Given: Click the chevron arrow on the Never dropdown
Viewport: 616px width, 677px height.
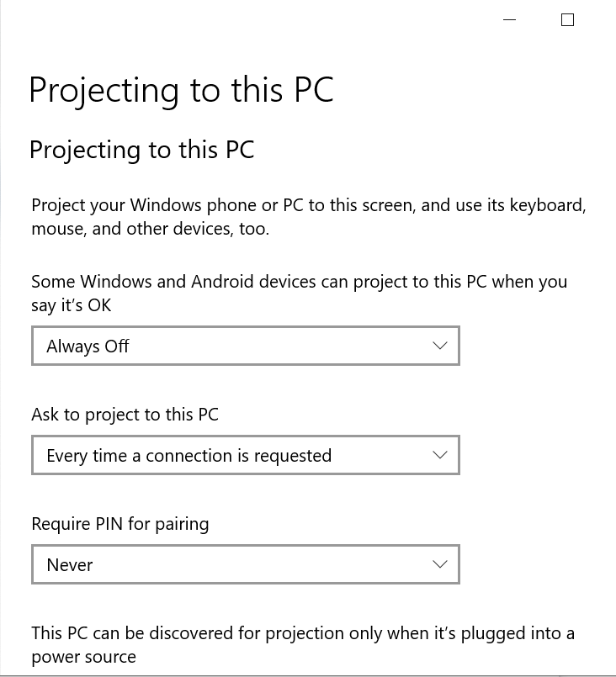Looking at the screenshot, I should [439, 564].
